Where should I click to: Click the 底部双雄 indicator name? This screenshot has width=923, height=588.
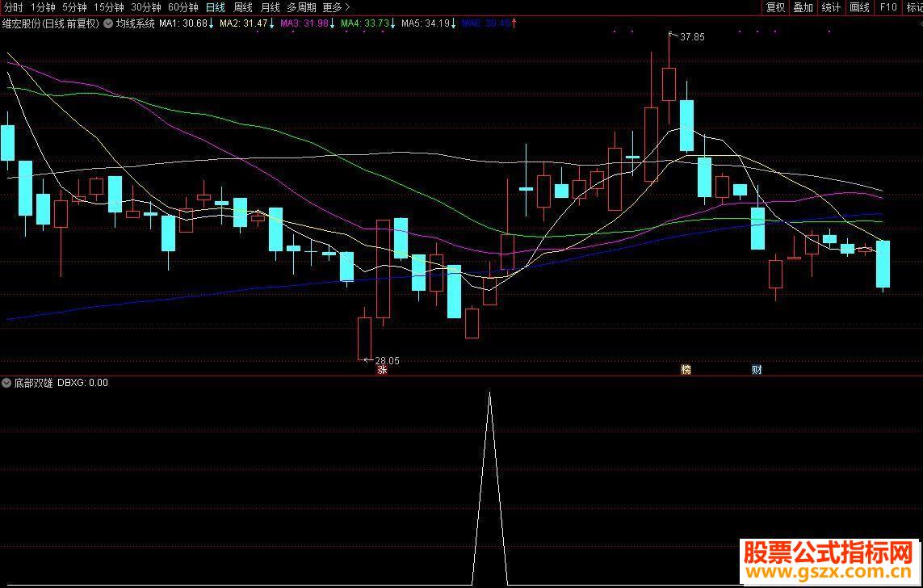34,383
